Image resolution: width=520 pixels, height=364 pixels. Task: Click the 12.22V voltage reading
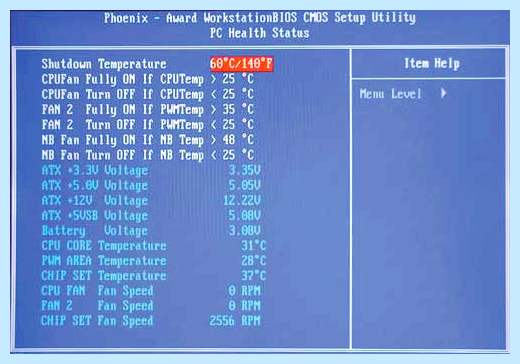(242, 200)
